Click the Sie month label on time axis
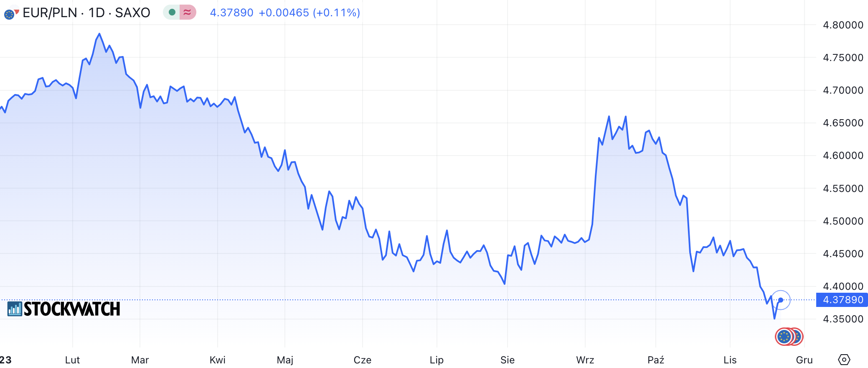 pos(508,360)
